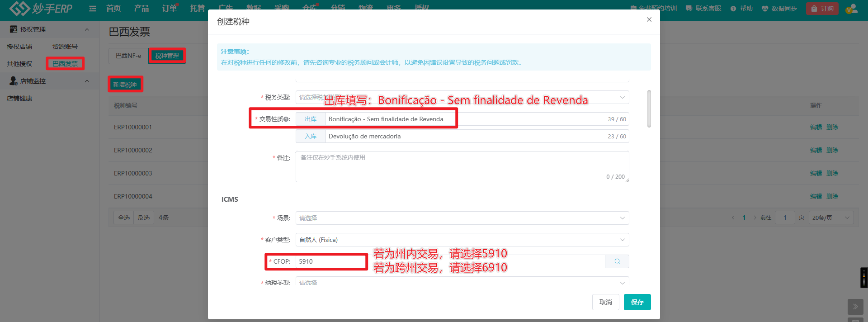Click 编辑 for ERP10000001
This screenshot has width=868, height=322.
(816, 127)
